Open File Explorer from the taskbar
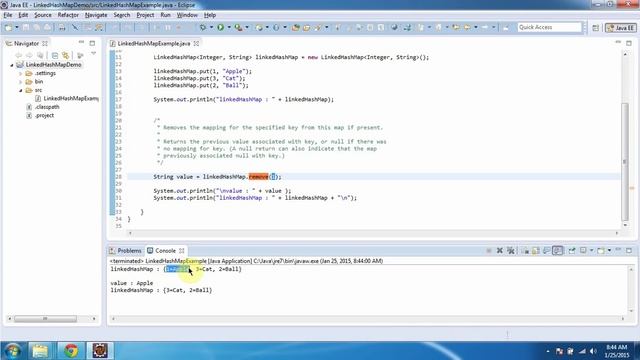This screenshot has height=360, width=640. pos(40,351)
